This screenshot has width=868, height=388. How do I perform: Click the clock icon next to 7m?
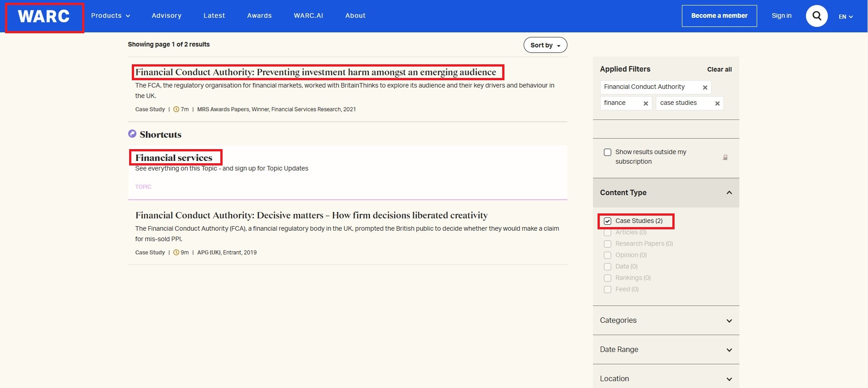(x=176, y=109)
